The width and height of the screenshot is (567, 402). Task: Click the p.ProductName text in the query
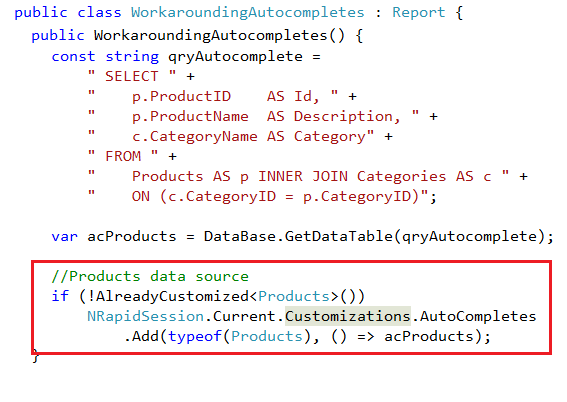[x=190, y=116]
